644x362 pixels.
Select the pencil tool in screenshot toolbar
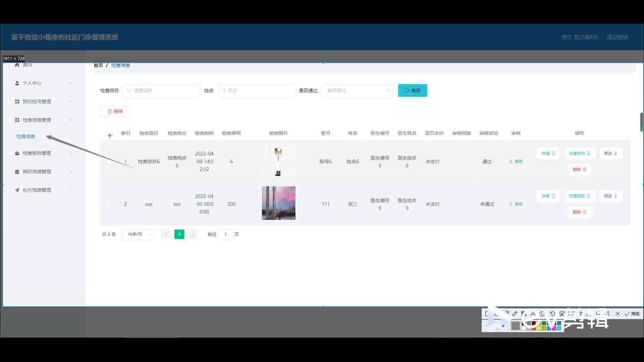[x=515, y=314]
